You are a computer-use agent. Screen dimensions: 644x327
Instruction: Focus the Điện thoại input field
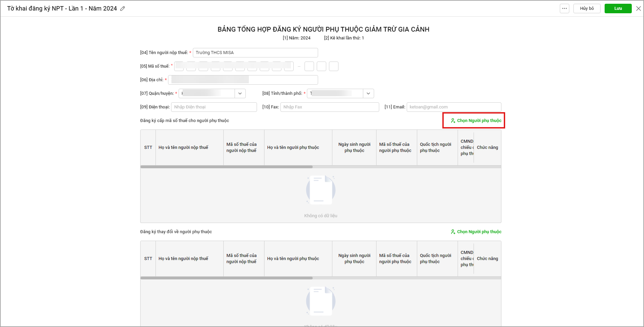pyautogui.click(x=214, y=107)
